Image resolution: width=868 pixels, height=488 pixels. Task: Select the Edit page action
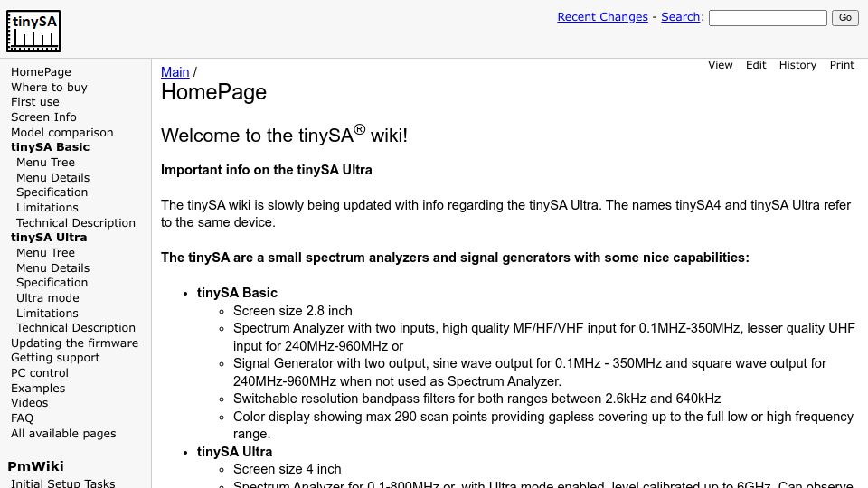click(x=756, y=65)
